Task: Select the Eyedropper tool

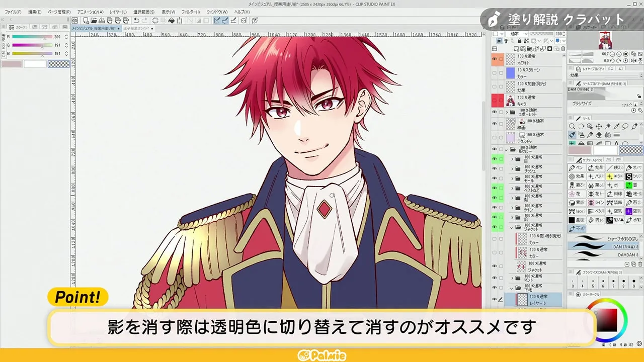Action: point(616,126)
